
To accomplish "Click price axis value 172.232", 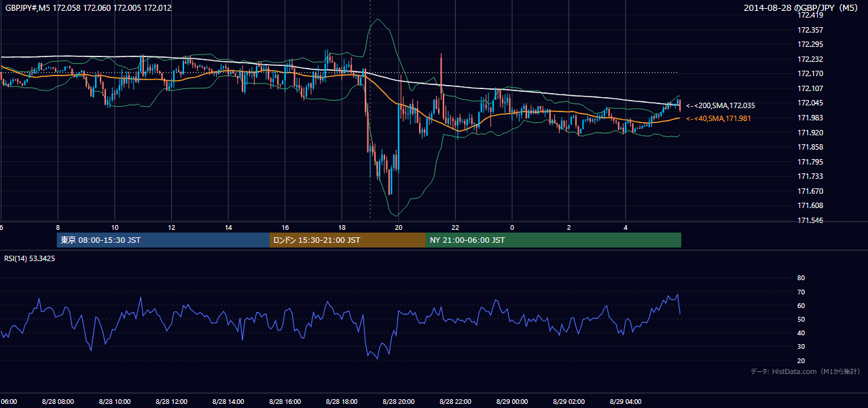I will 810,59.
